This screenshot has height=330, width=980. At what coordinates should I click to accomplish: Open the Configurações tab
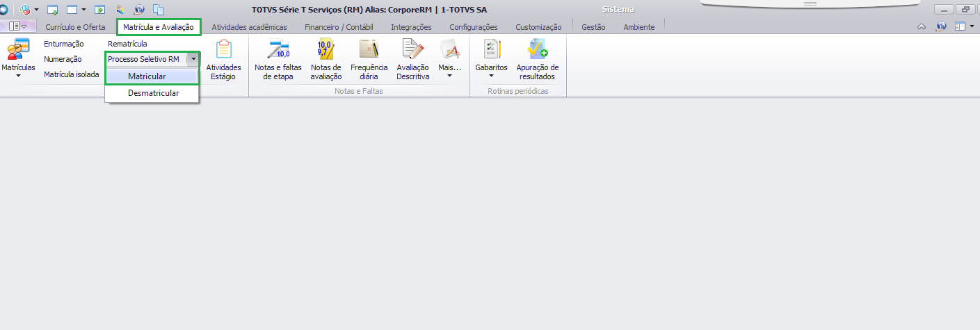click(474, 27)
